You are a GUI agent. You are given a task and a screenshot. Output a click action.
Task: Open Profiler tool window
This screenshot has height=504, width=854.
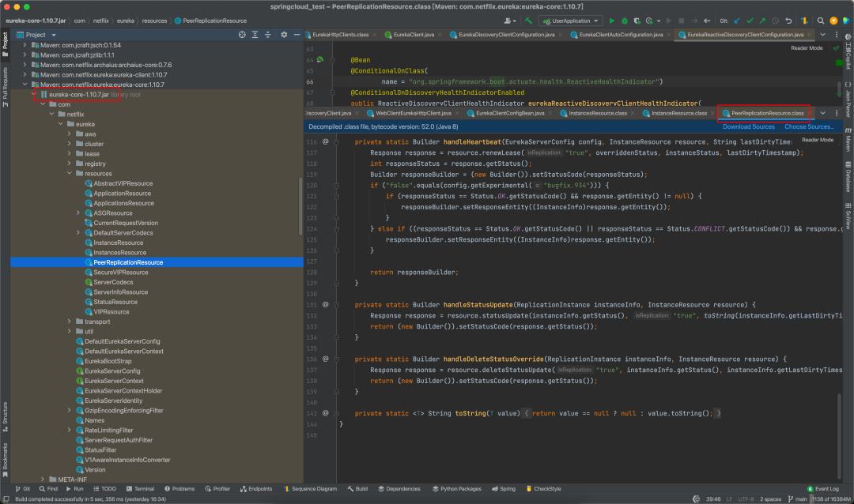pyautogui.click(x=217, y=489)
